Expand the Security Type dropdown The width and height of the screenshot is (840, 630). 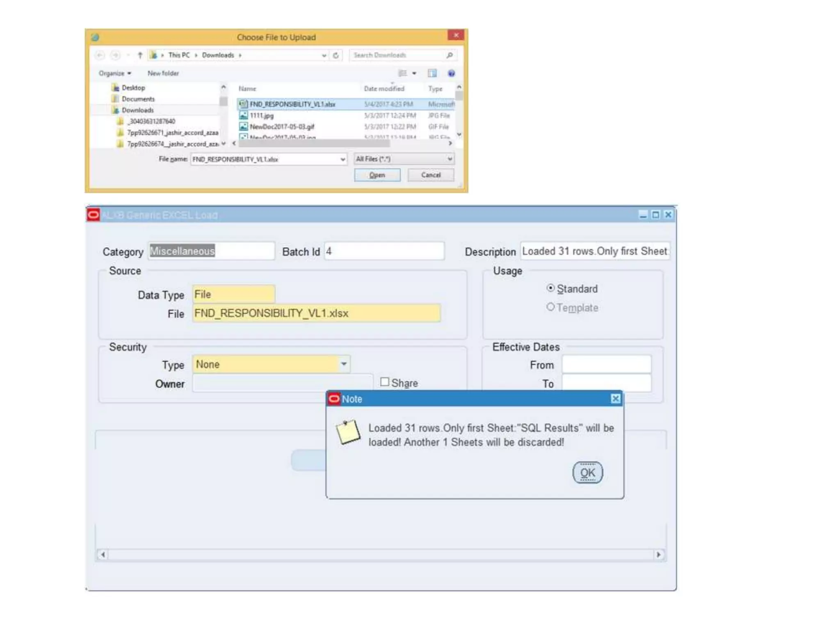click(344, 364)
